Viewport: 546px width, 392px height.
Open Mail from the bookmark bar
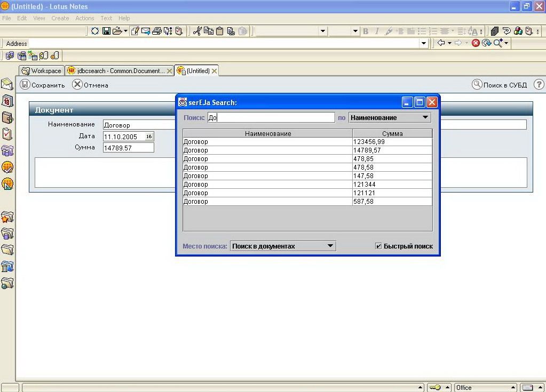click(7, 84)
